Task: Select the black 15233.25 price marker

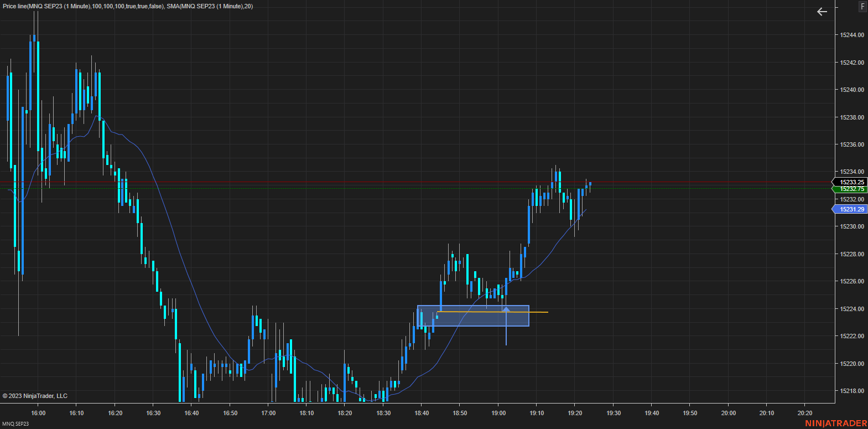Action: (851, 182)
